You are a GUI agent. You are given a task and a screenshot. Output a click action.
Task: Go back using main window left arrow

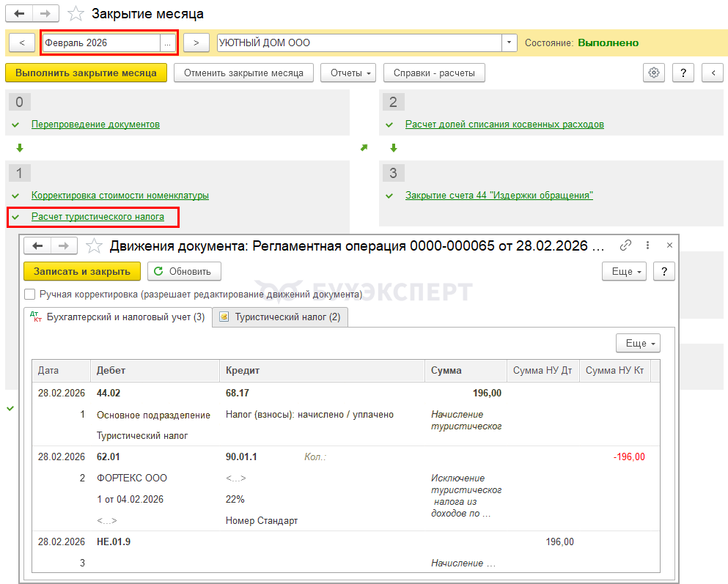[x=19, y=14]
